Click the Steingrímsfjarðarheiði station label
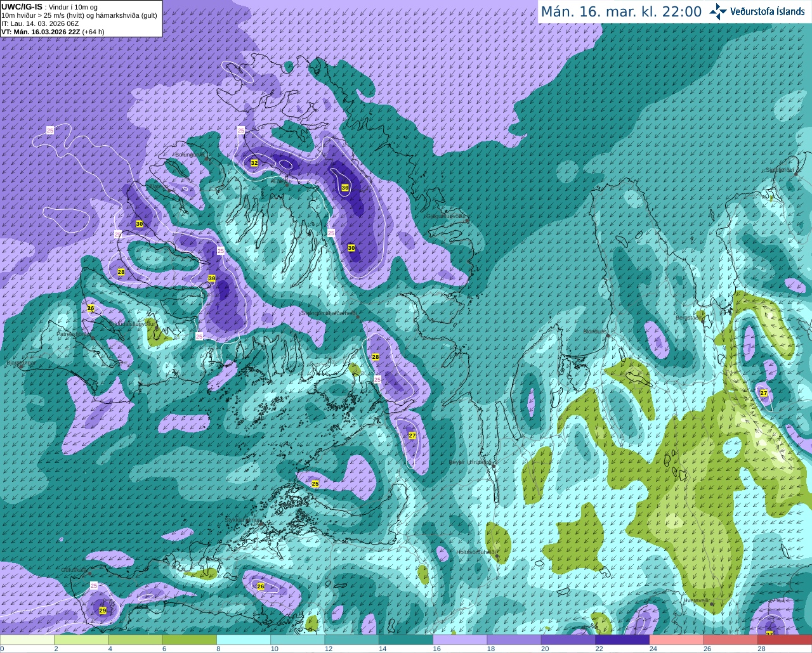This screenshot has height=653, width=812. tap(328, 313)
